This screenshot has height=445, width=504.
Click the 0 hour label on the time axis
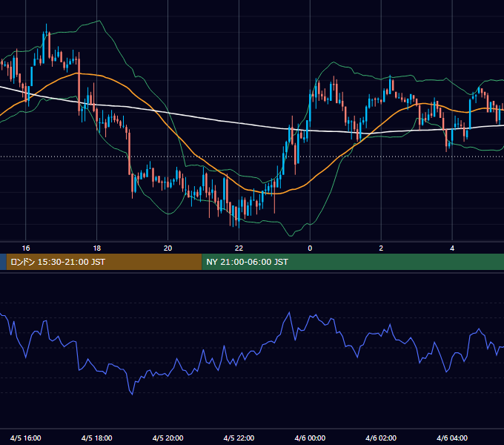coord(310,248)
